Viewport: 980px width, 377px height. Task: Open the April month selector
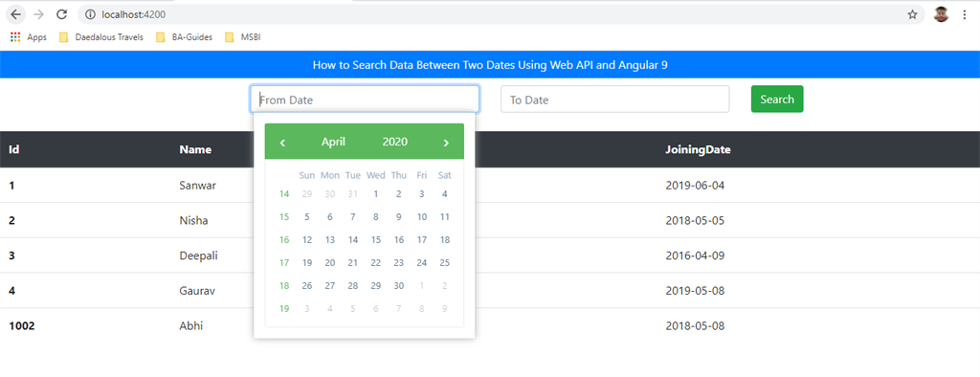333,142
